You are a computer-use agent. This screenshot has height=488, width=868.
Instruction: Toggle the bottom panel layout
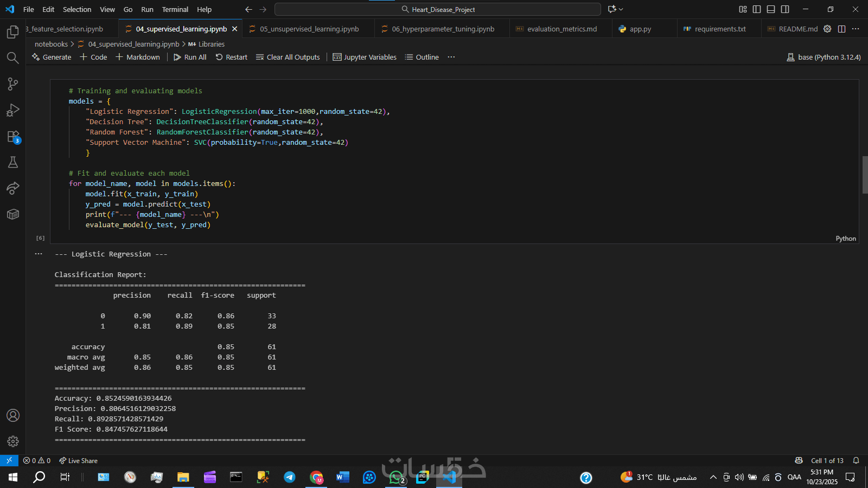(771, 9)
